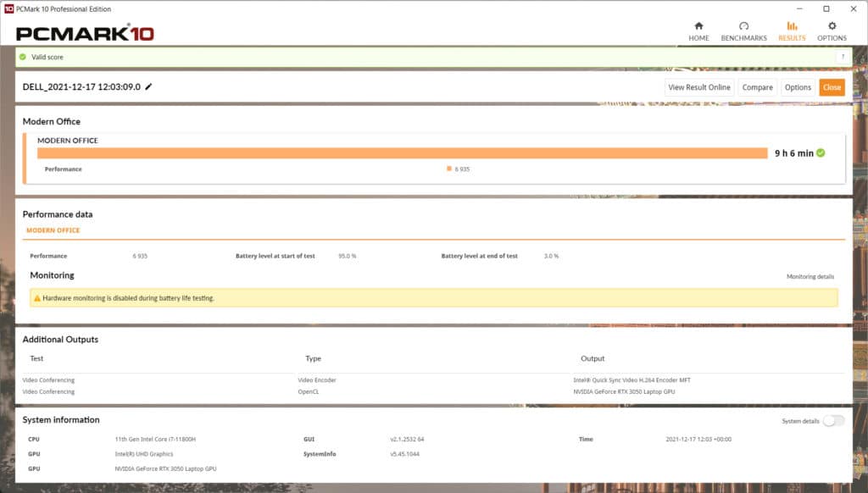Image resolution: width=868 pixels, height=493 pixels.
Task: Click the Video Encoder type cell
Action: [x=317, y=380]
